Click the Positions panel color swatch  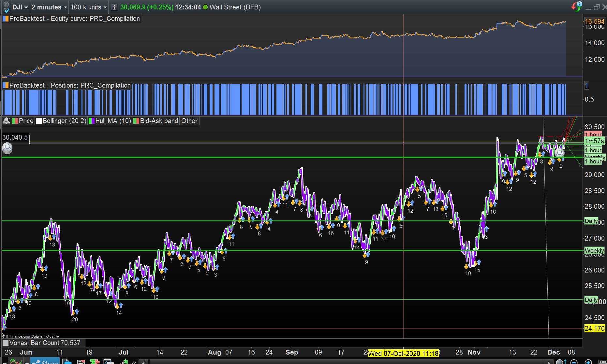tap(6, 85)
